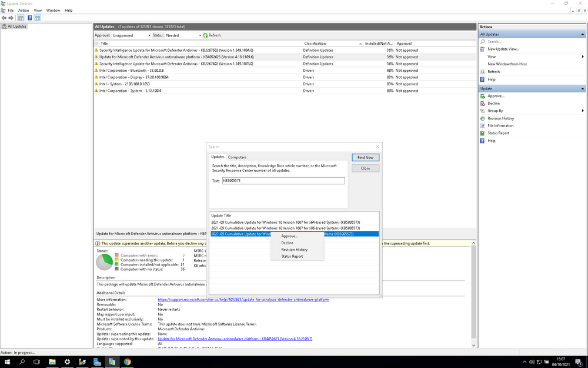Click warning icon on Intel Display driver row
This screenshot has width=588, height=368.
(96, 77)
